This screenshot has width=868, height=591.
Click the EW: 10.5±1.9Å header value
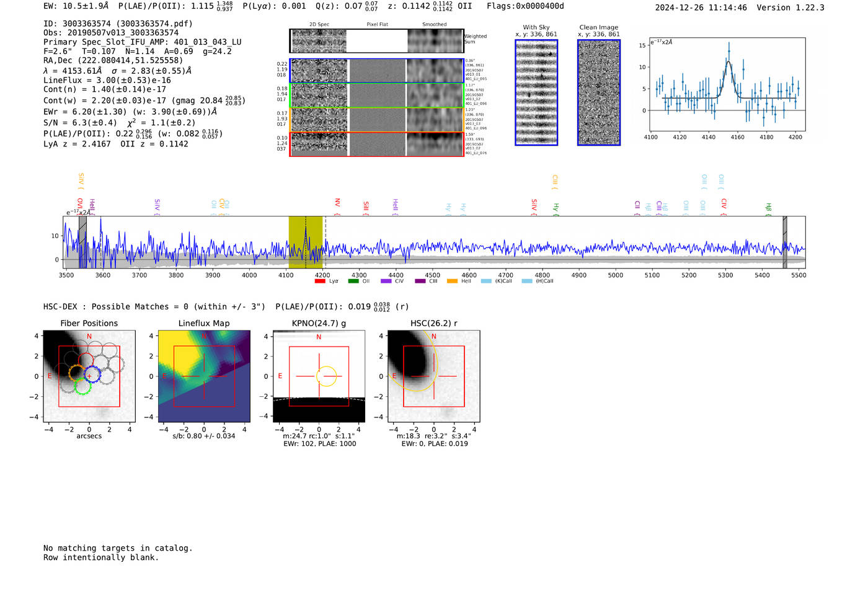point(76,6)
